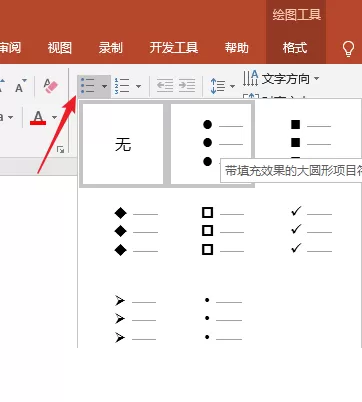Click the numbered list icon
The height and width of the screenshot is (402, 362).
pos(122,86)
